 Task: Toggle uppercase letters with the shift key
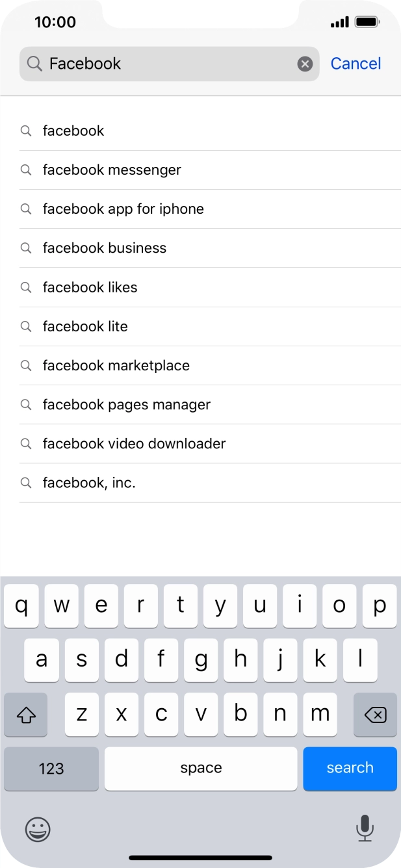click(25, 714)
